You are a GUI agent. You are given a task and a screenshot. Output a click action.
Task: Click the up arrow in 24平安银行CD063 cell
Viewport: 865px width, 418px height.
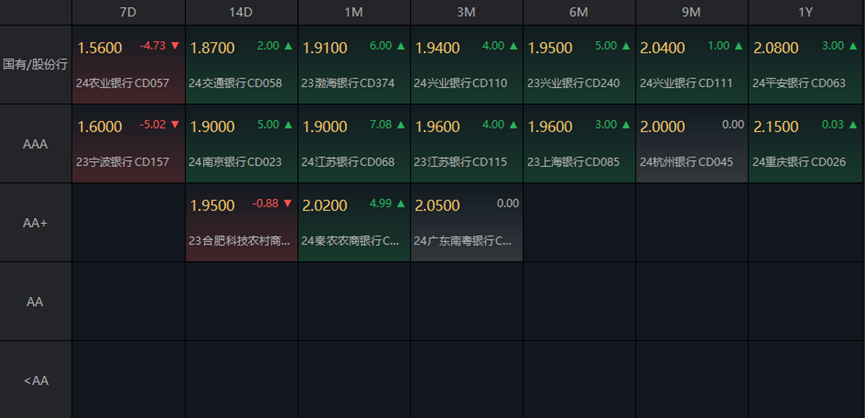tap(851, 46)
